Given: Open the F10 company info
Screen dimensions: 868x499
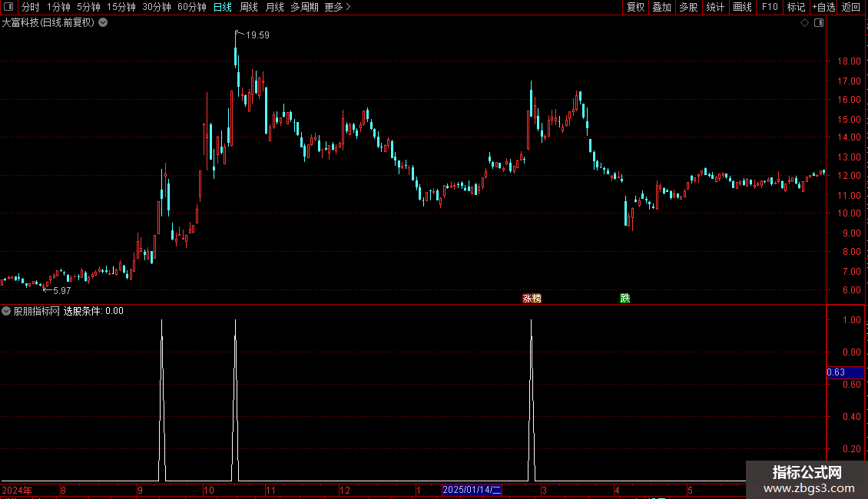Looking at the screenshot, I should (x=770, y=7).
